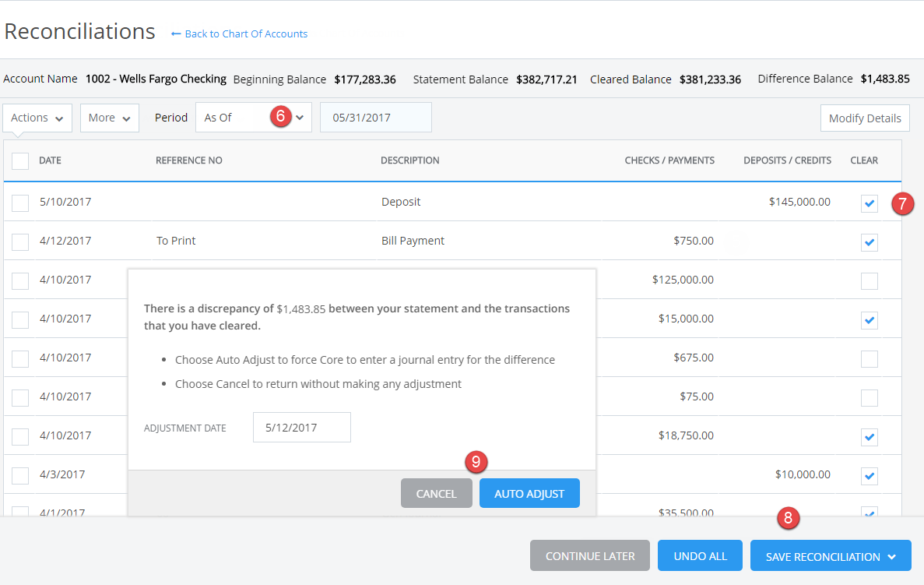Click the Beginning Balance value $177,283.36
Image resolution: width=924 pixels, height=585 pixels.
365,79
